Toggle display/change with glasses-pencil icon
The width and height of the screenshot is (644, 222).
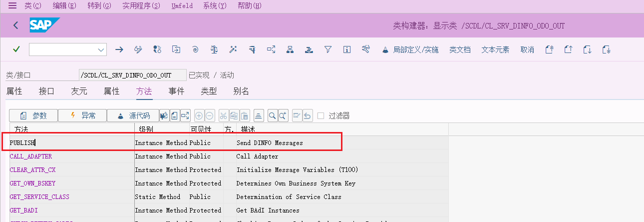click(x=138, y=49)
